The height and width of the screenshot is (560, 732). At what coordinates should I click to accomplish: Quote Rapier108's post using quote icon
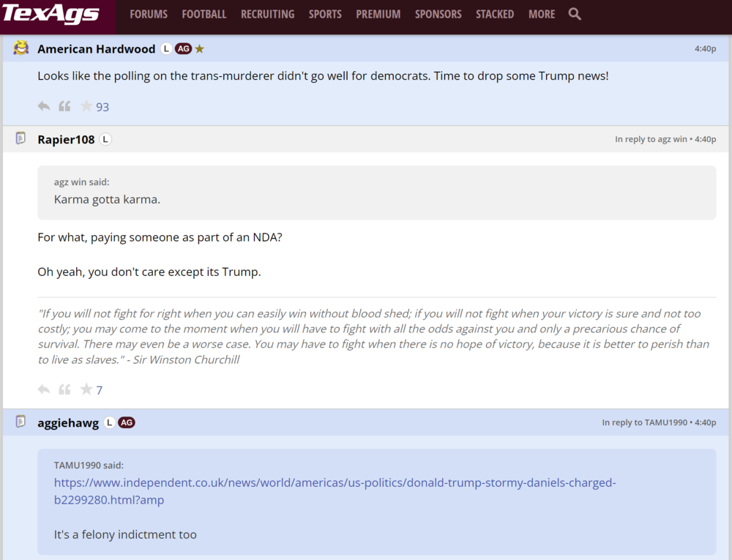point(64,389)
